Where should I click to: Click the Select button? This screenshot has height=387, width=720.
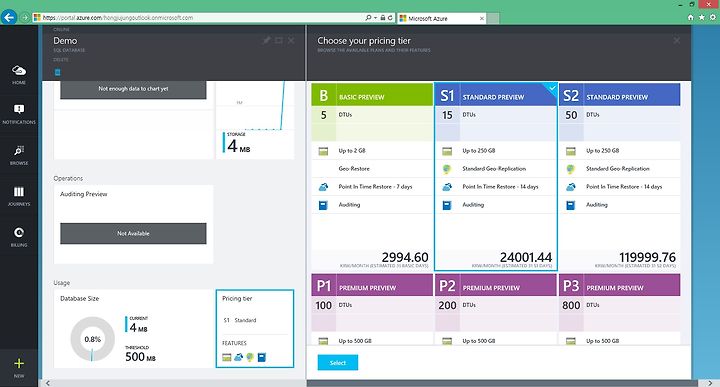coord(338,363)
